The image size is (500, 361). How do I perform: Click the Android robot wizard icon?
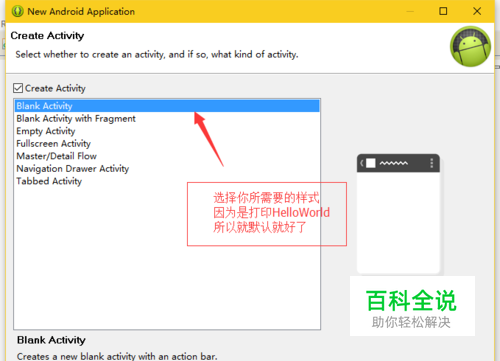point(470,46)
